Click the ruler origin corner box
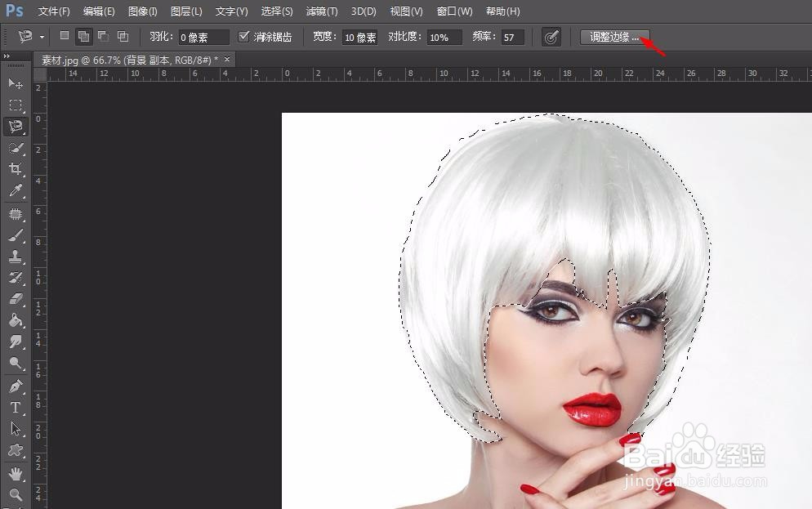 [40, 74]
